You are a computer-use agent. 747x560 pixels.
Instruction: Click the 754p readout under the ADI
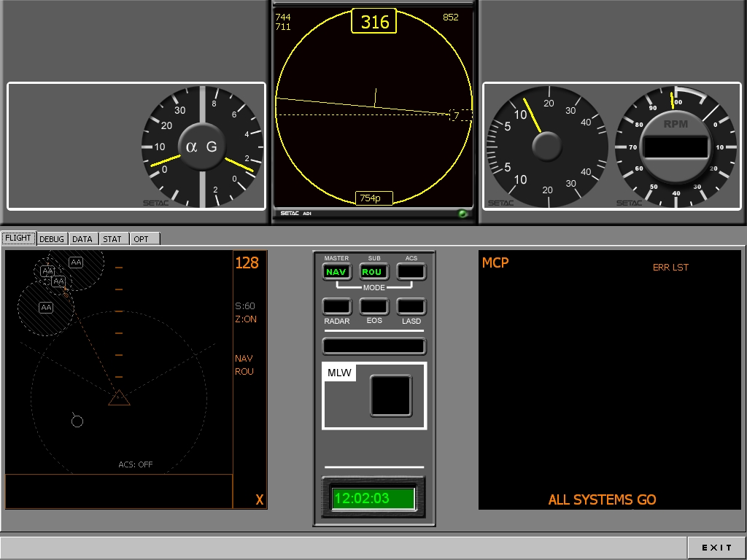click(x=374, y=198)
